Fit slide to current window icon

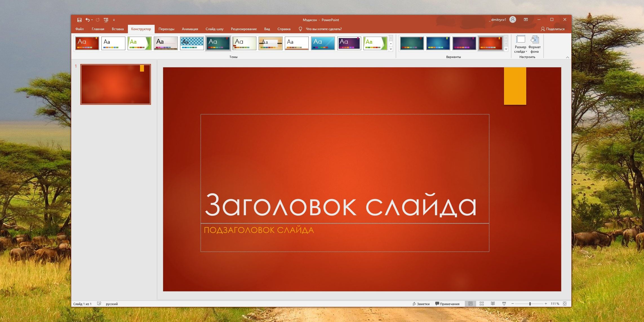click(x=565, y=303)
